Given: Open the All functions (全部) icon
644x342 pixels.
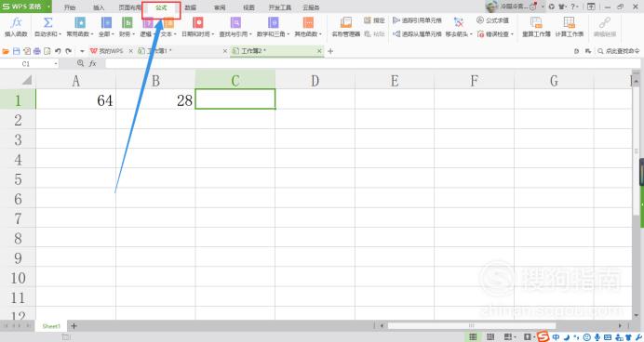Looking at the screenshot, I should 106,22.
